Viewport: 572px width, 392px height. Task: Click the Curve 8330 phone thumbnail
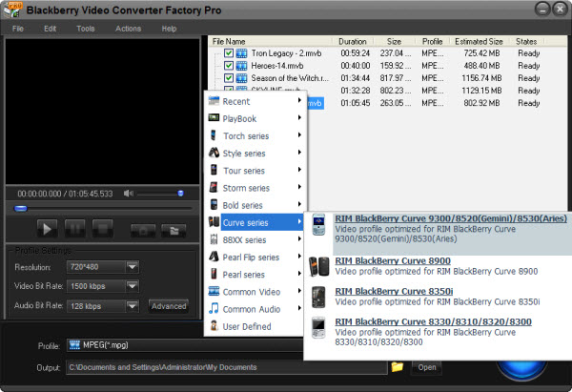[318, 328]
